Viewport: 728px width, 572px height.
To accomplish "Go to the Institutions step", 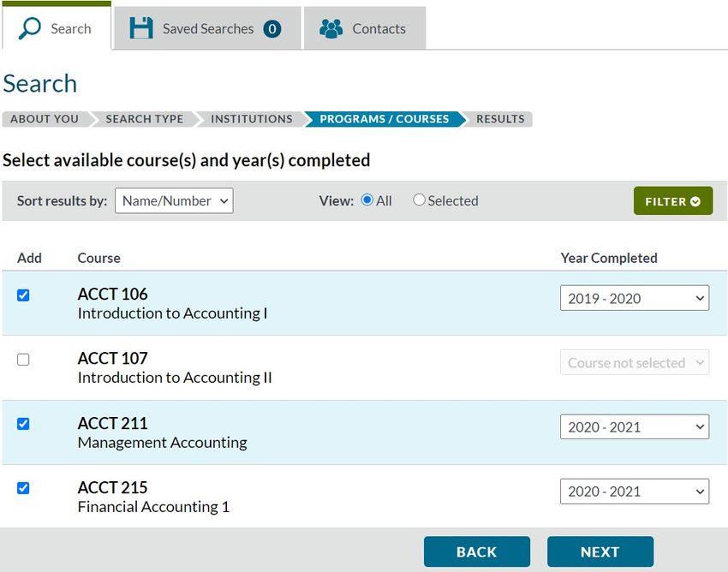I will coord(251,119).
